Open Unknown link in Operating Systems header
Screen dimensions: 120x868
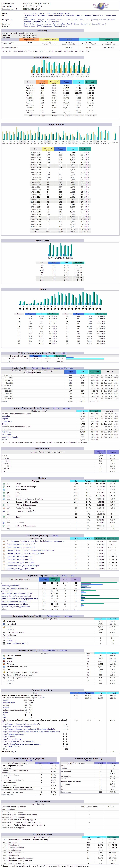[x=68, y=616]
